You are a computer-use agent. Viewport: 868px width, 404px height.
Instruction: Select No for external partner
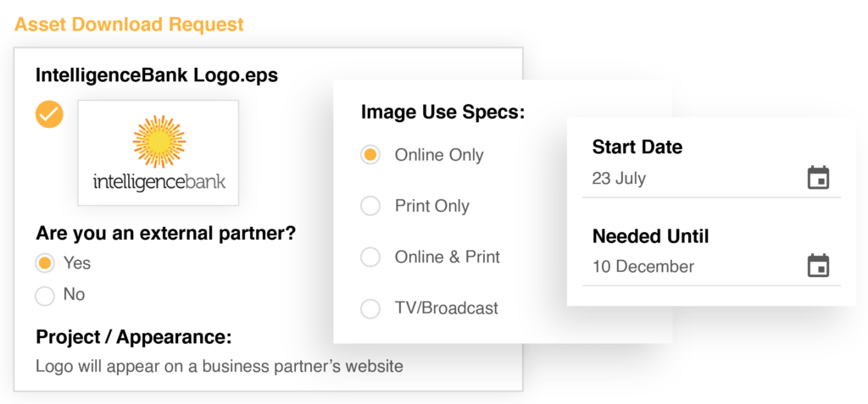point(45,295)
